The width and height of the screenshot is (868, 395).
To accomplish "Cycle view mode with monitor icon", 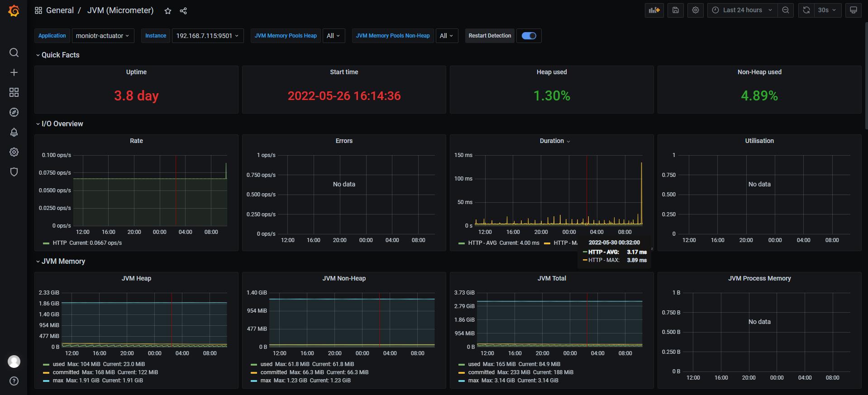I will pyautogui.click(x=854, y=10).
